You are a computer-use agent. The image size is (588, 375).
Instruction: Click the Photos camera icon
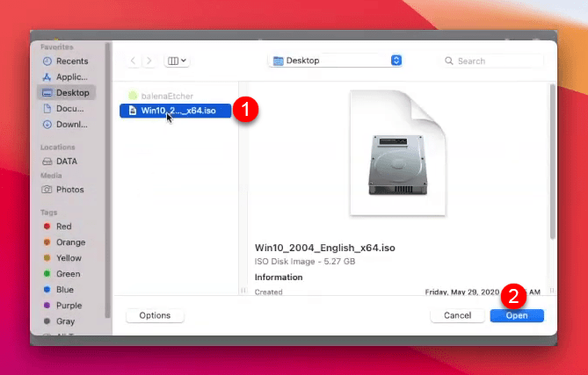[47, 190]
